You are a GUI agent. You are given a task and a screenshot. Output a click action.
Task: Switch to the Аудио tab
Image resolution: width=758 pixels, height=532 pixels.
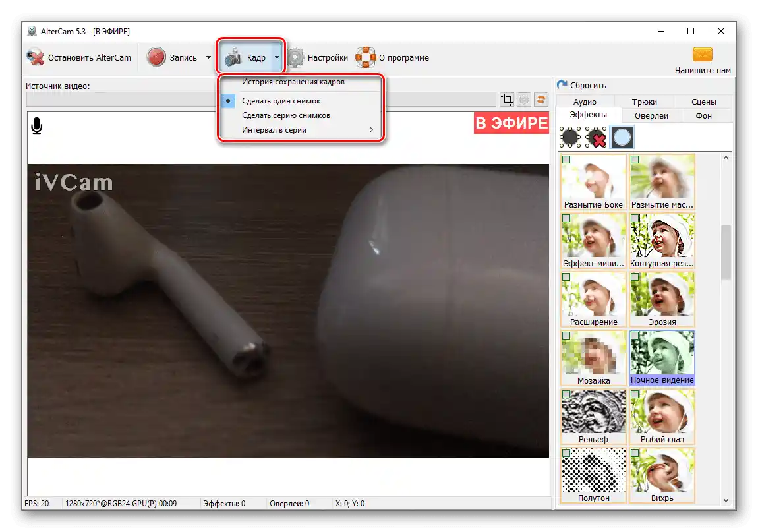click(585, 102)
